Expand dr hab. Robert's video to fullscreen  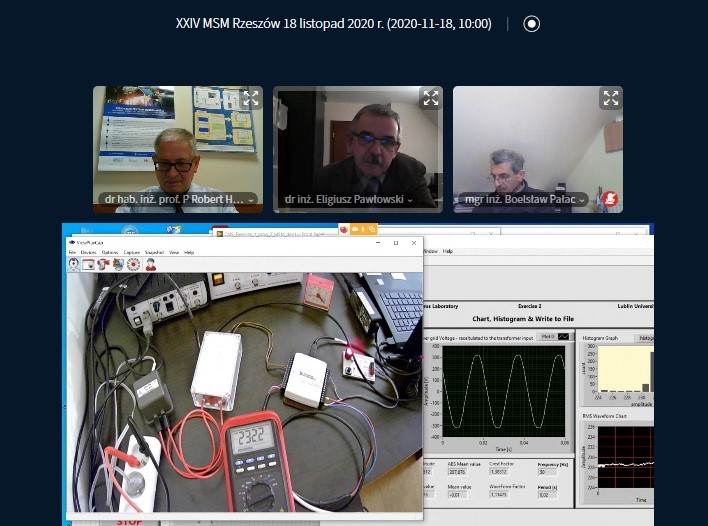(x=251, y=98)
